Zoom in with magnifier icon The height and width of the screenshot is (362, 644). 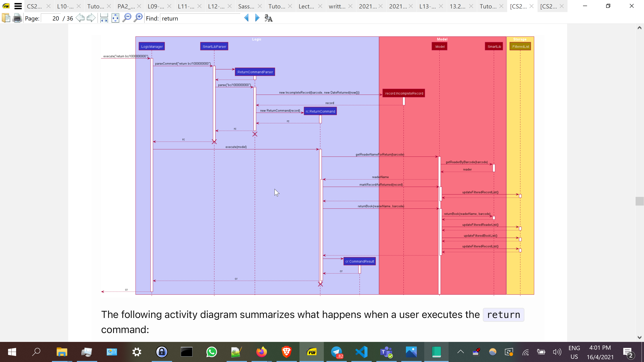click(x=138, y=18)
